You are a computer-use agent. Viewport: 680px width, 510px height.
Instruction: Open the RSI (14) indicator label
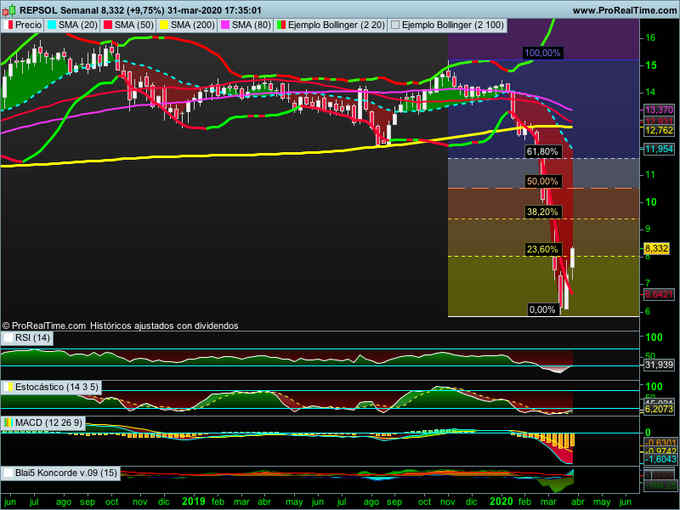tap(27, 338)
